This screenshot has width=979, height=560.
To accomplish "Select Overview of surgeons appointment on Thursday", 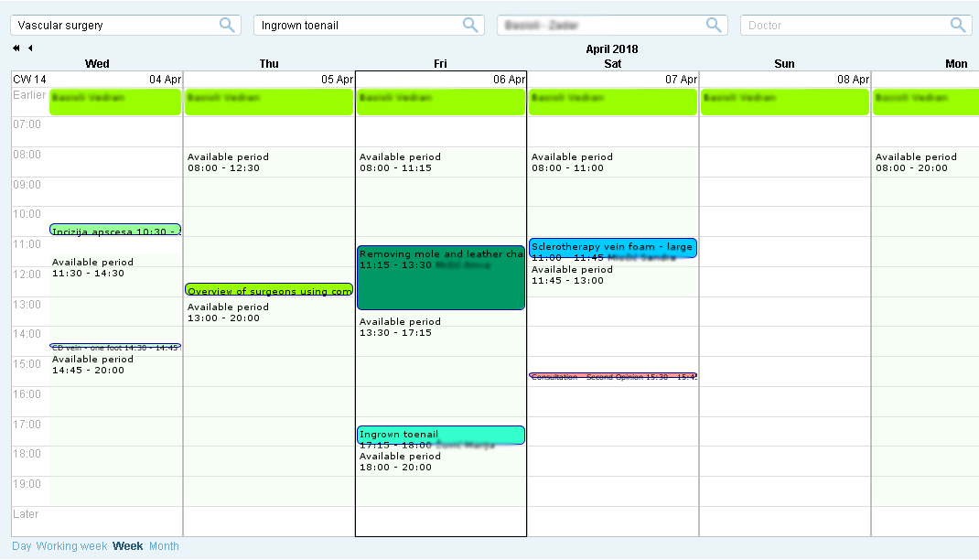I will (269, 290).
